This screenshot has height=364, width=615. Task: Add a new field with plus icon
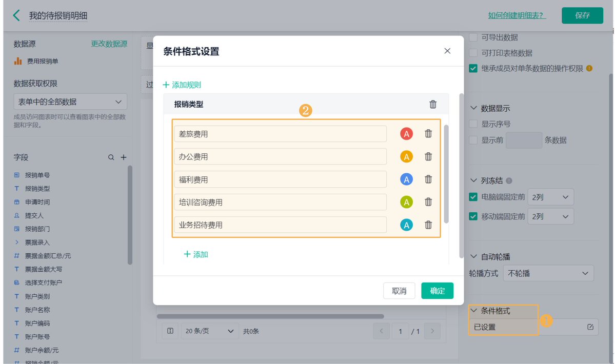124,157
